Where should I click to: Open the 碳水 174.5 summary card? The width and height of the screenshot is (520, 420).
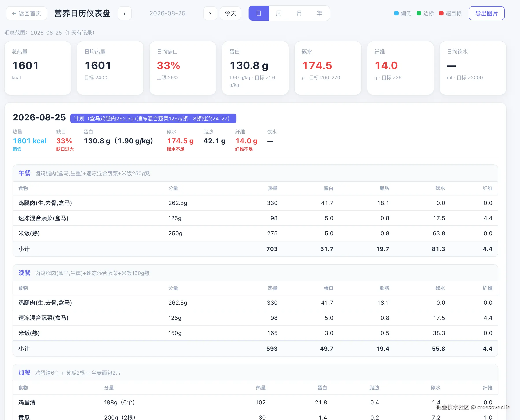click(x=328, y=68)
